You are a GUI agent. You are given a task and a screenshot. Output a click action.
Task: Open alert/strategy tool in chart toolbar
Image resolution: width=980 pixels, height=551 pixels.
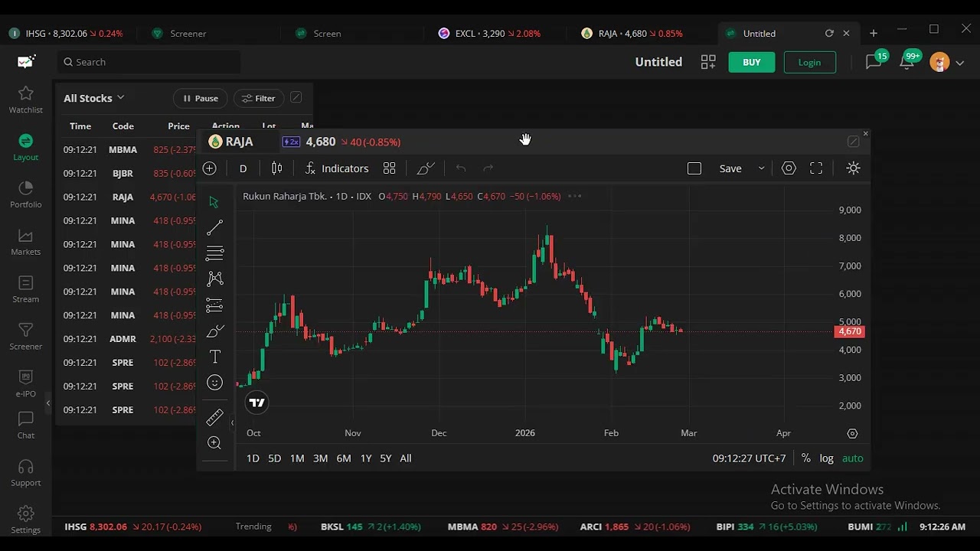click(426, 168)
